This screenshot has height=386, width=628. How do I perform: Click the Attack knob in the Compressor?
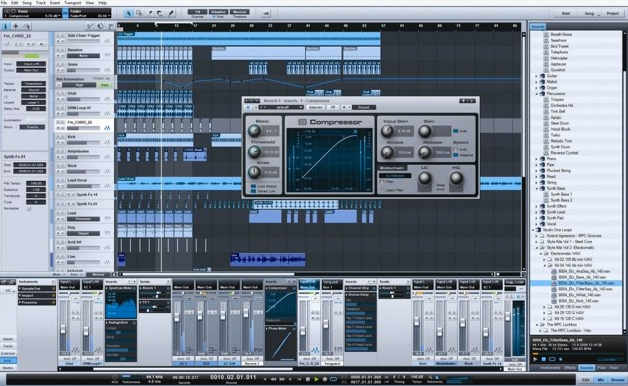click(x=387, y=152)
